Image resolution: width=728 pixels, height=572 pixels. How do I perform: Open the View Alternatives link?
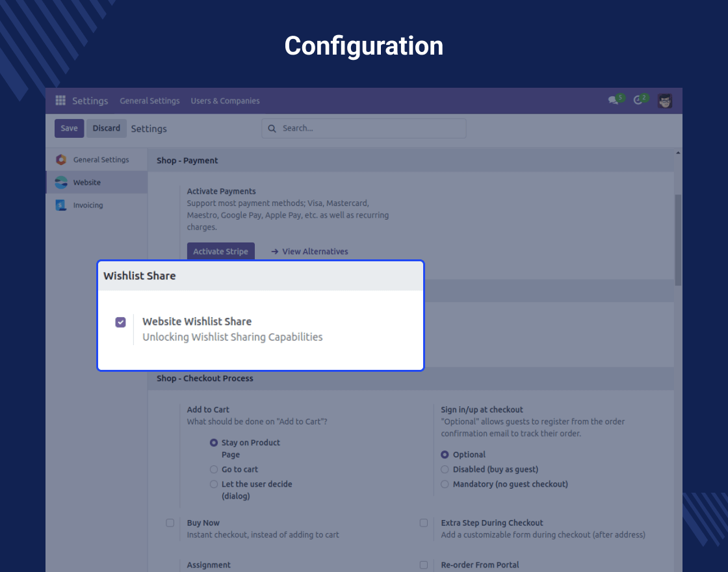tap(315, 252)
